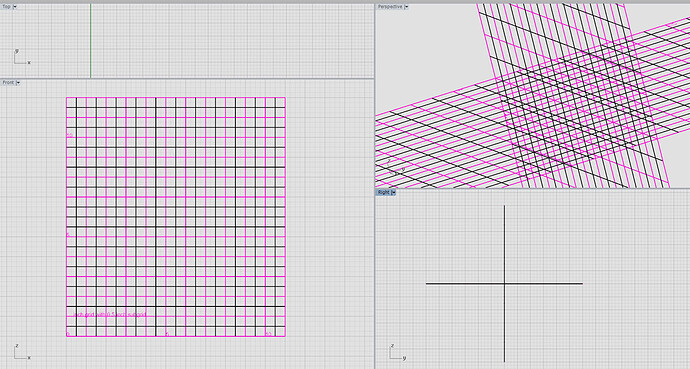Click the Top viewport title label
The width and height of the screenshot is (690, 369).
[x=7, y=7]
